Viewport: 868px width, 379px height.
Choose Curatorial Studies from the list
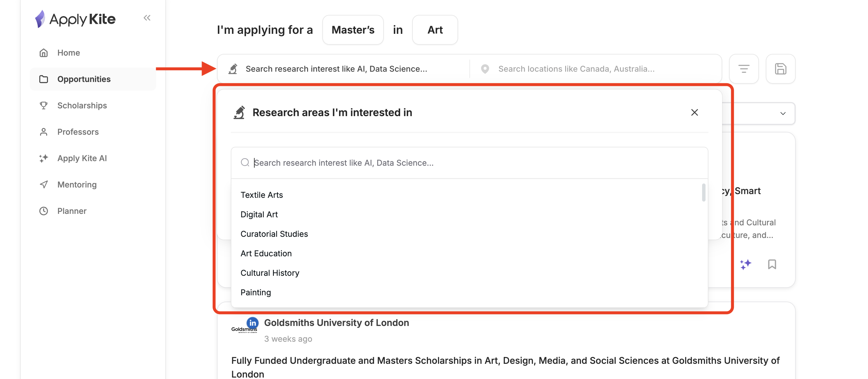(274, 234)
